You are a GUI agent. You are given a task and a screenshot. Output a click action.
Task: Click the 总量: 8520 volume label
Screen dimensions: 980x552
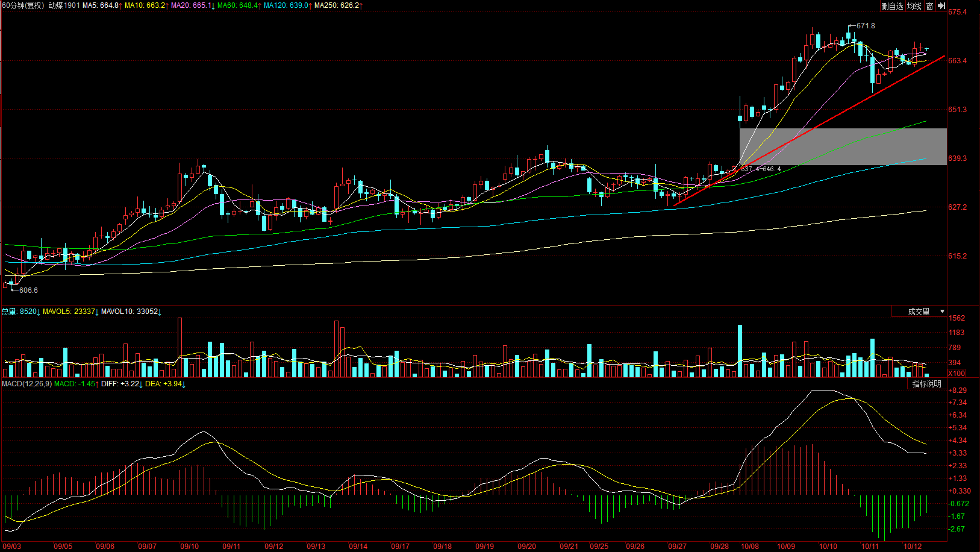20,312
